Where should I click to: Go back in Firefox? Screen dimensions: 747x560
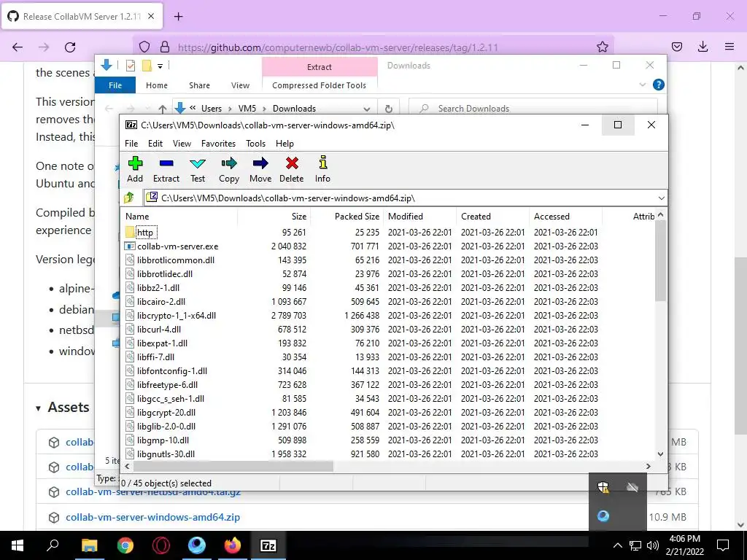18,47
